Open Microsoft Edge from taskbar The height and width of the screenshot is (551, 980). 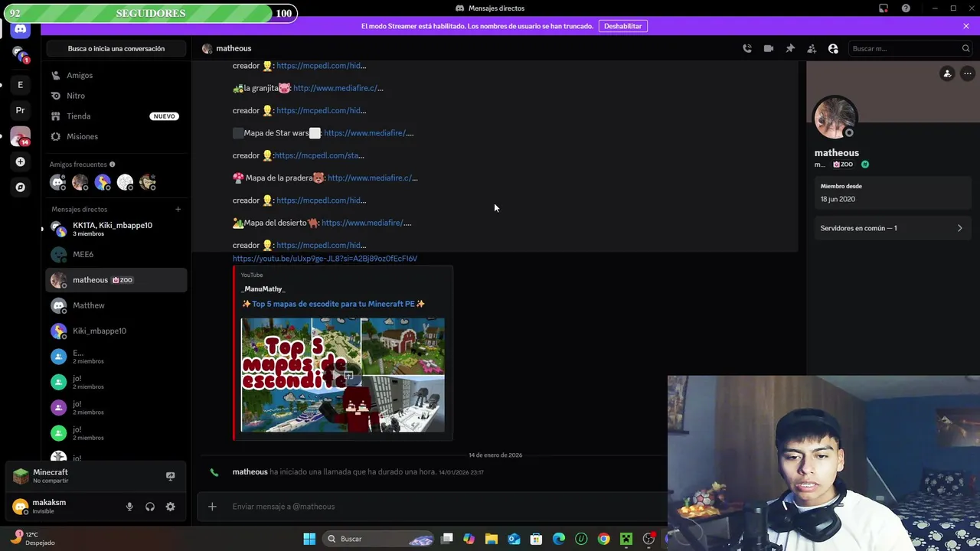coord(559,539)
